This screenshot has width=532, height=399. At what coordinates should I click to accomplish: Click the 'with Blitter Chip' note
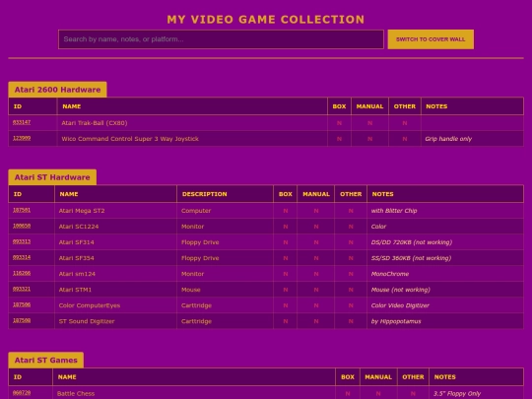[x=394, y=211]
